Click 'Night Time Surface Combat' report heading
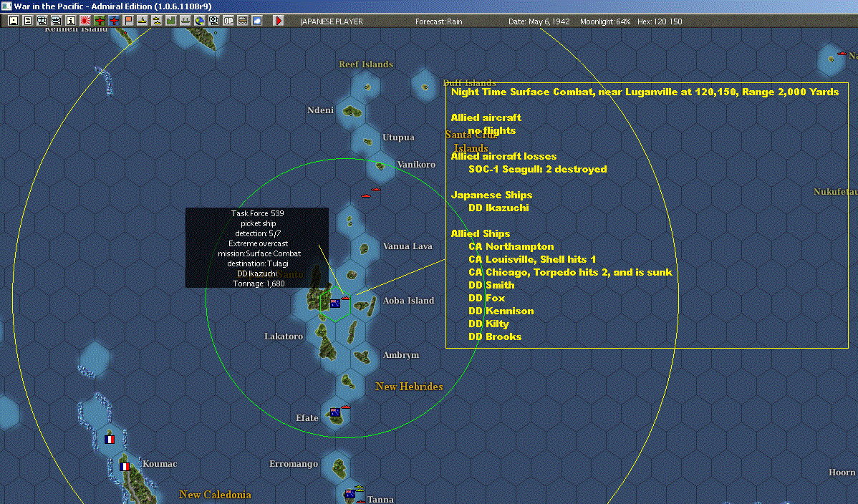 tap(523, 92)
